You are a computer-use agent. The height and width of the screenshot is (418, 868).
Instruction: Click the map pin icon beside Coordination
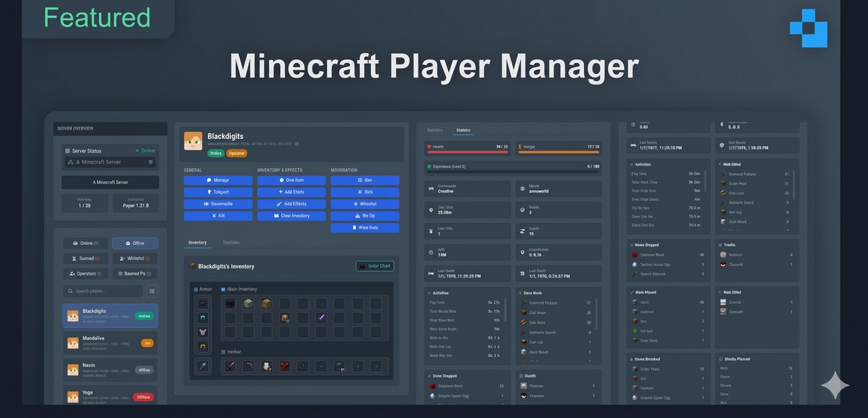522,252
